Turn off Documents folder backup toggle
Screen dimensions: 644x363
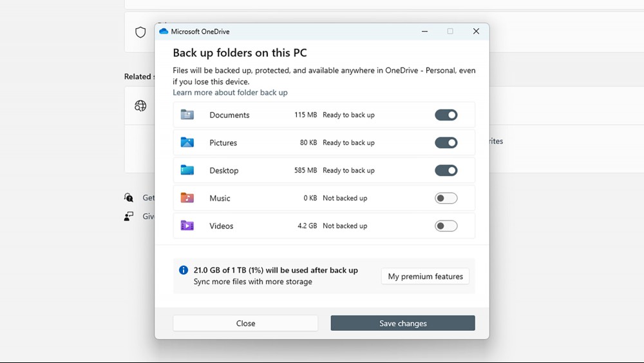tap(446, 115)
